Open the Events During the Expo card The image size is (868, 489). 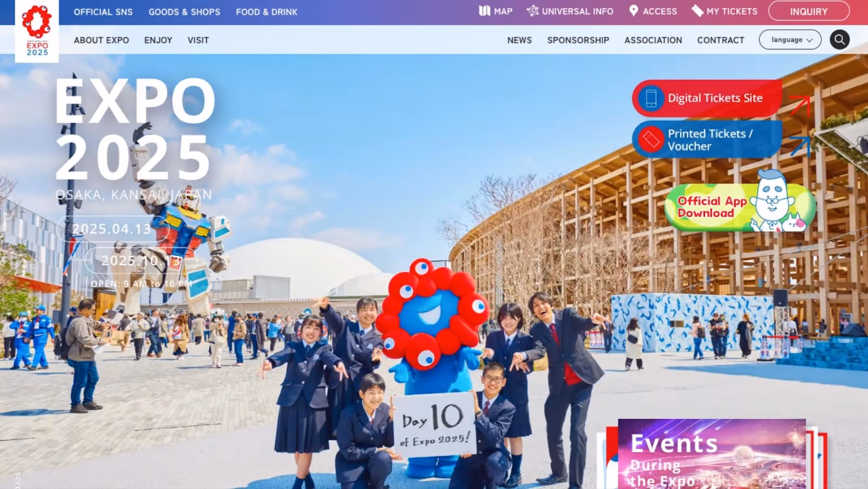712,454
